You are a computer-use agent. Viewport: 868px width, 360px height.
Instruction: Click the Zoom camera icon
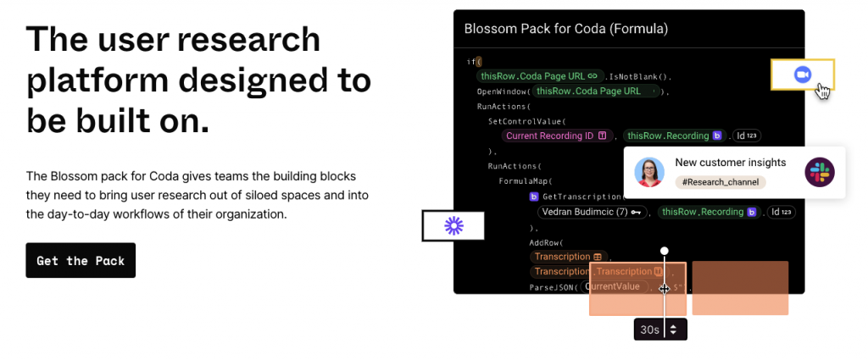802,75
